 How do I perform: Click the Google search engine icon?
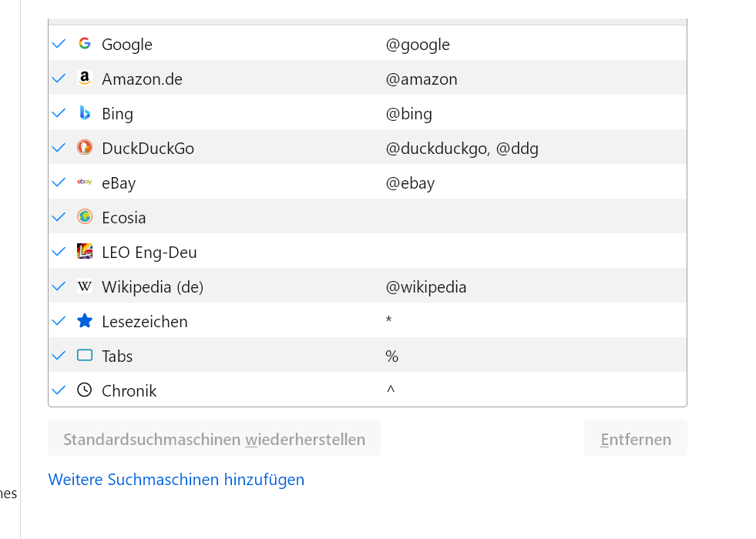pyautogui.click(x=85, y=44)
